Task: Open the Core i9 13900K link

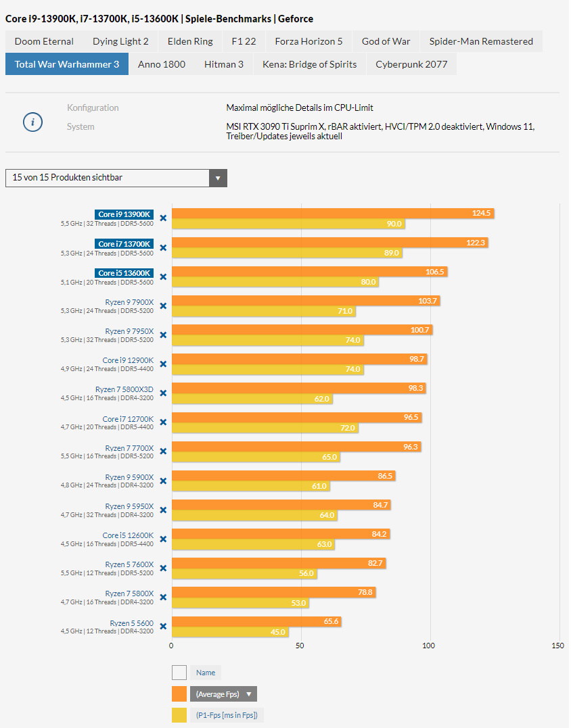Action: pyautogui.click(x=124, y=214)
